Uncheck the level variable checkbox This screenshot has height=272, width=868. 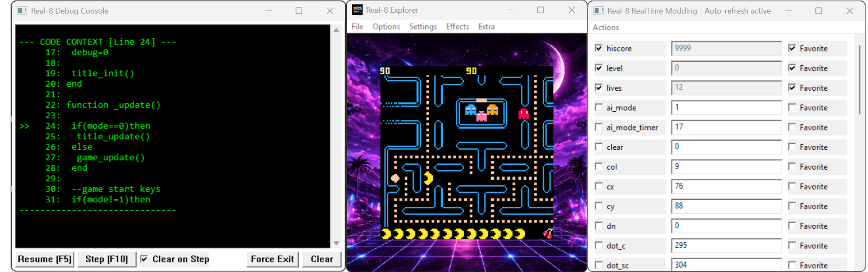(599, 68)
